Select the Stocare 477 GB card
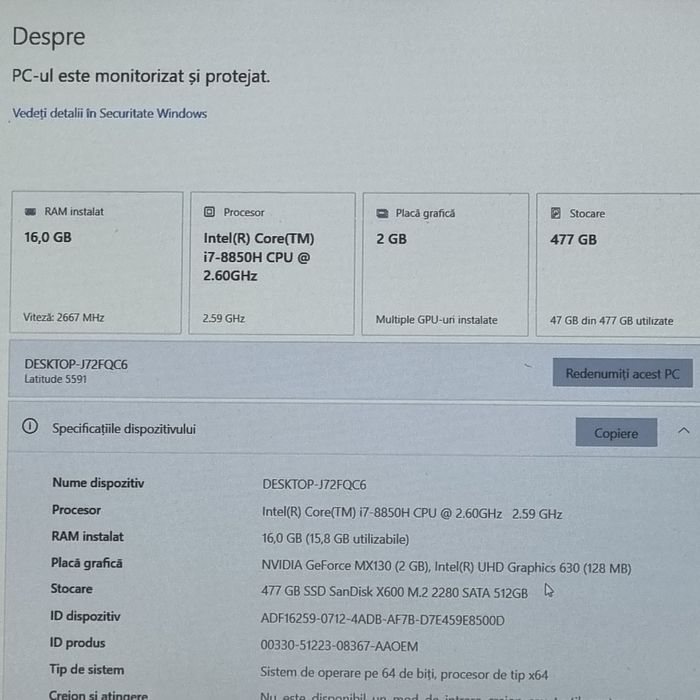700x700 pixels. coord(618,265)
